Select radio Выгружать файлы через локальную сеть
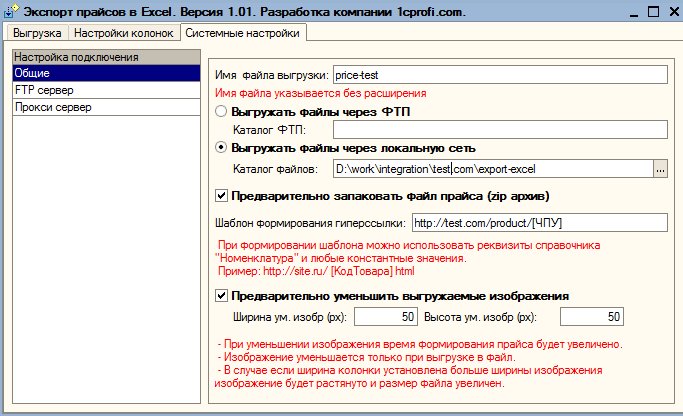 [221, 148]
